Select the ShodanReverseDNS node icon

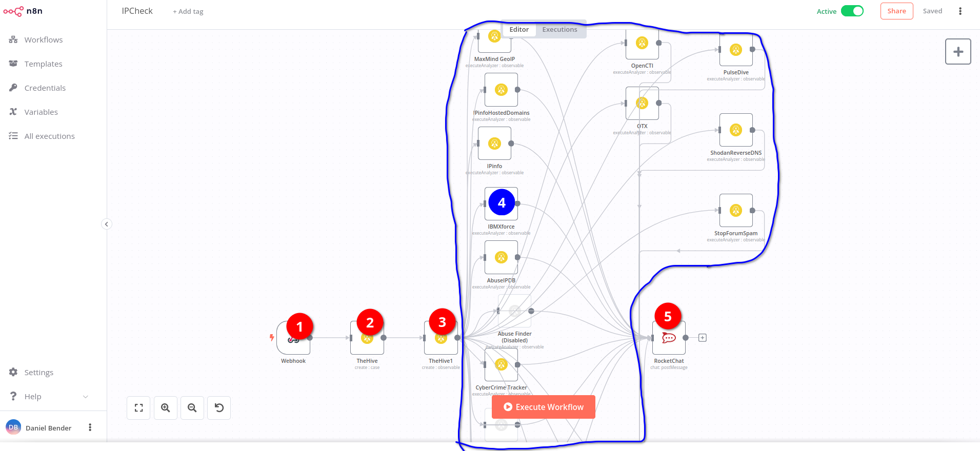(x=736, y=130)
